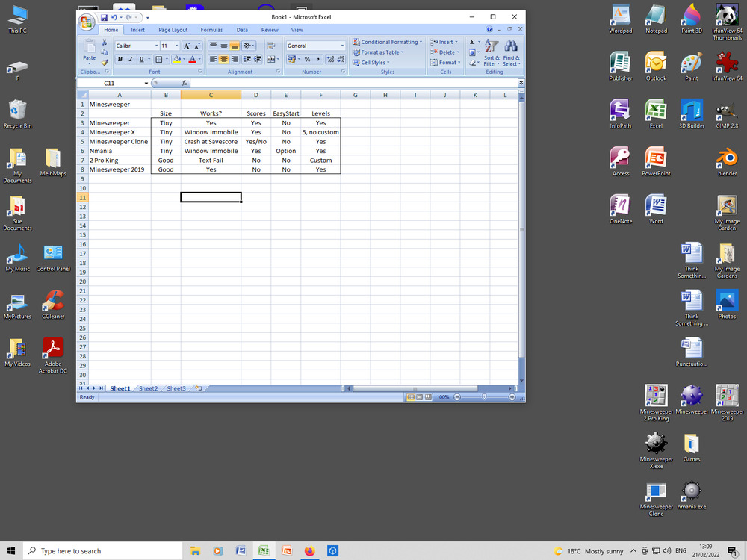Click the Format Painter brush icon
Screen dimensions: 747x560
[x=105, y=63]
